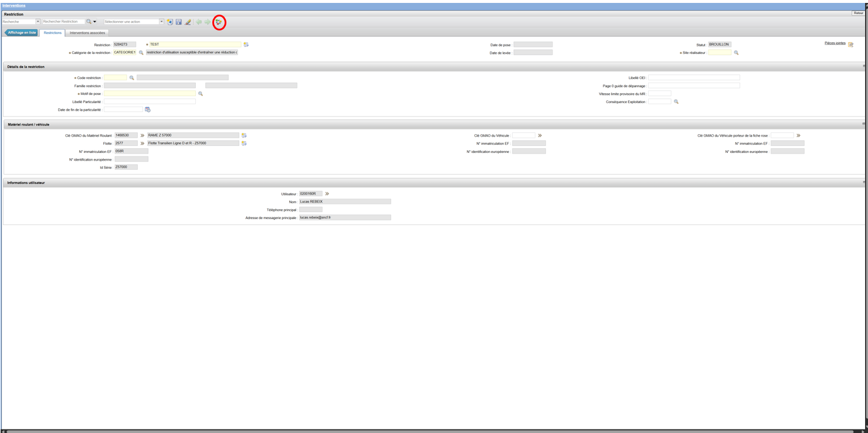This screenshot has width=868, height=433.
Task: Open the Code restriction lookup magnifier
Action: [x=131, y=77]
